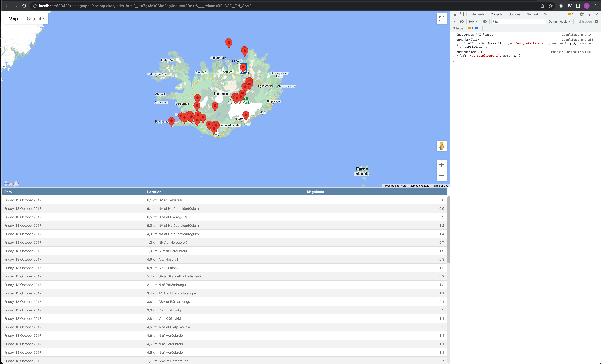Image resolution: width=601 pixels, height=364 pixels.
Task: Open the Network DevTools tab
Action: point(532,14)
